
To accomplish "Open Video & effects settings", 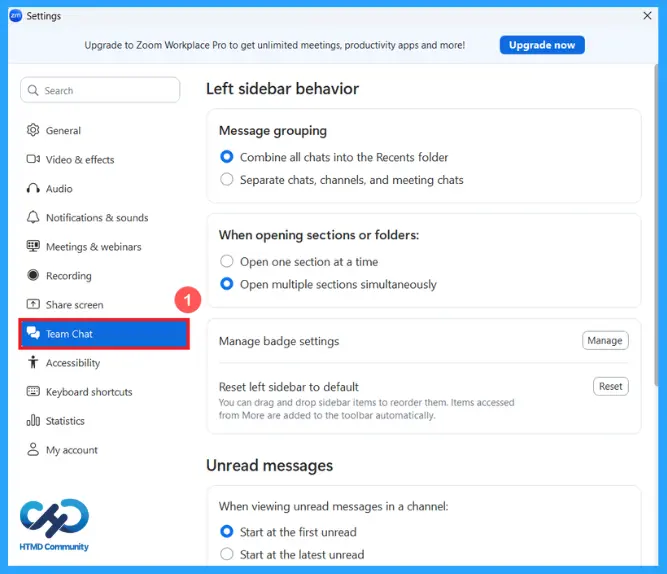I will coord(104,159).
